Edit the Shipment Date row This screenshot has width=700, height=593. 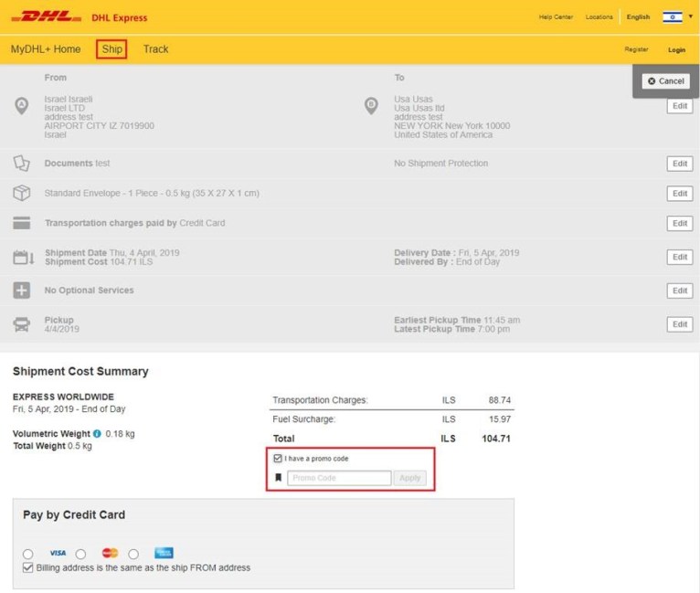(680, 257)
